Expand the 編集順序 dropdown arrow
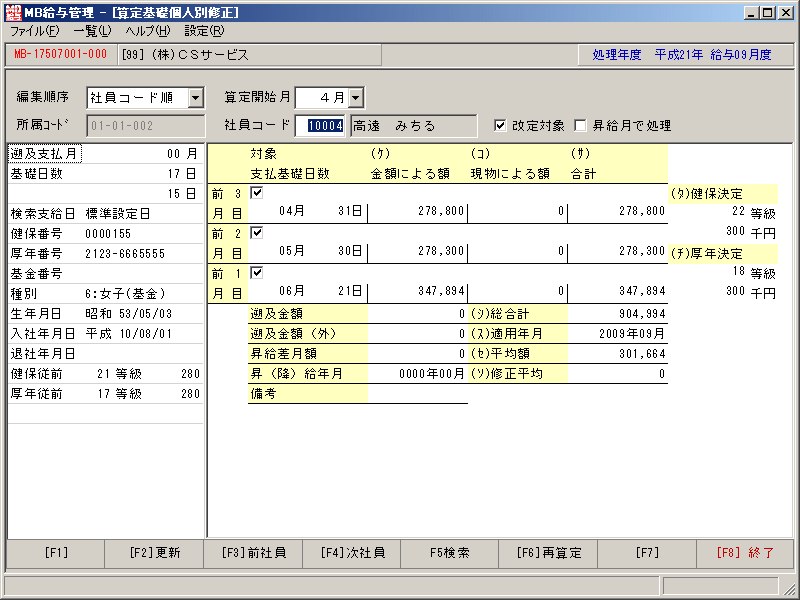Image resolution: width=800 pixels, height=600 pixels. click(x=195, y=97)
